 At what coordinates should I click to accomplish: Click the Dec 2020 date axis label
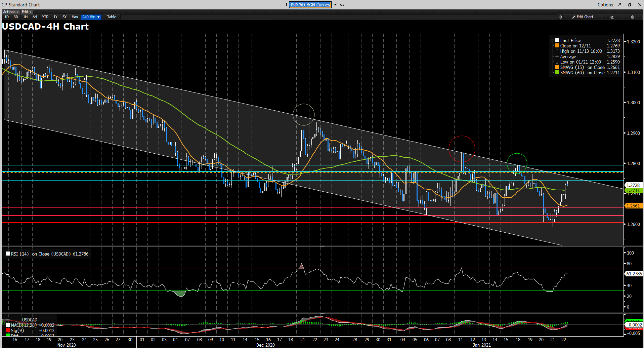(265, 345)
